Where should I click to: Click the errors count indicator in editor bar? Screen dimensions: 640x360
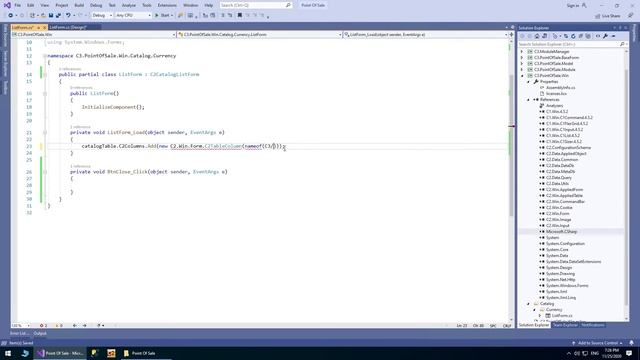pos(43,326)
